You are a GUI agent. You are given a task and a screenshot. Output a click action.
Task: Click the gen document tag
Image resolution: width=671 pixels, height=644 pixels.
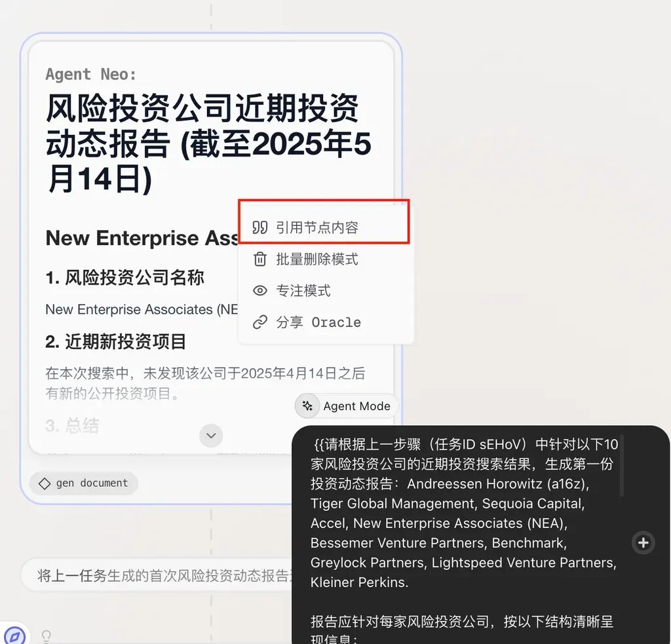[83, 483]
